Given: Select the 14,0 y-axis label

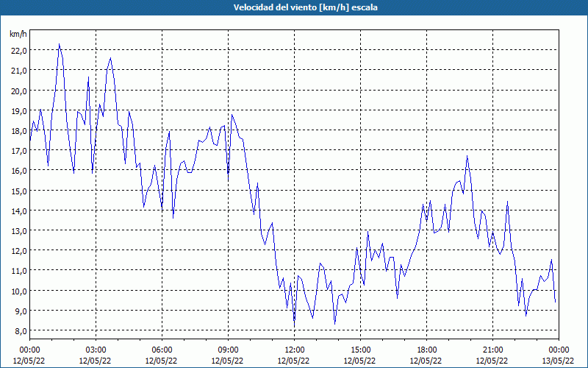Looking at the screenshot, I should point(19,210).
